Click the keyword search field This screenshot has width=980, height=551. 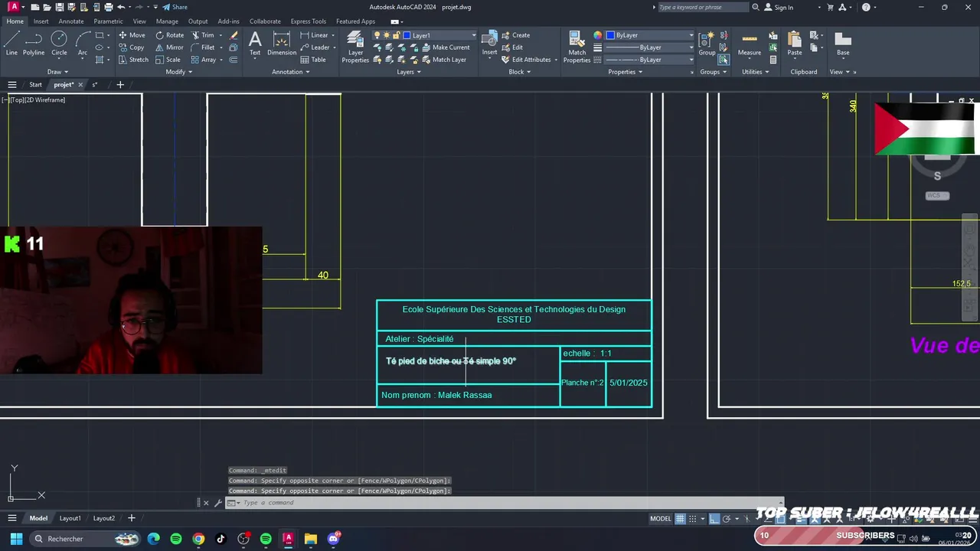pyautogui.click(x=702, y=8)
